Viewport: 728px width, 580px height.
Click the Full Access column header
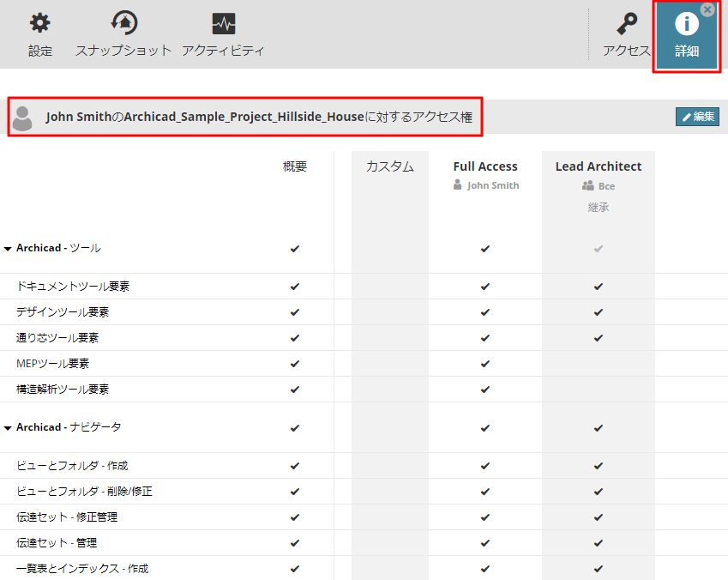pyautogui.click(x=485, y=166)
